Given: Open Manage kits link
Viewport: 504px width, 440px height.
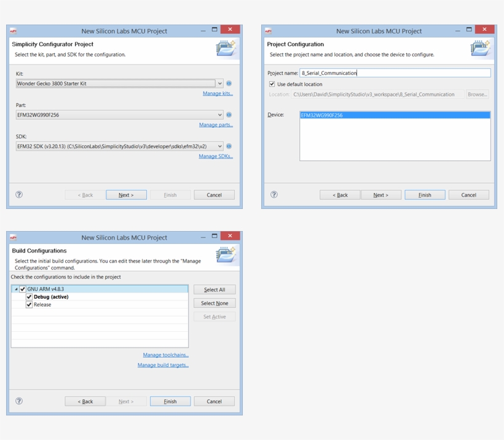Looking at the screenshot, I should pos(218,93).
